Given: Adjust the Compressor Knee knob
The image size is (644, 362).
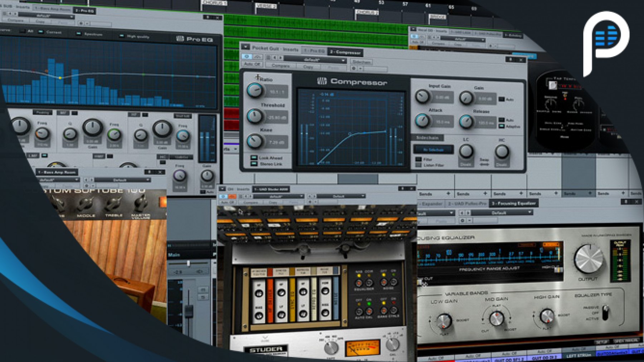Looking at the screenshot, I should click(x=255, y=141).
